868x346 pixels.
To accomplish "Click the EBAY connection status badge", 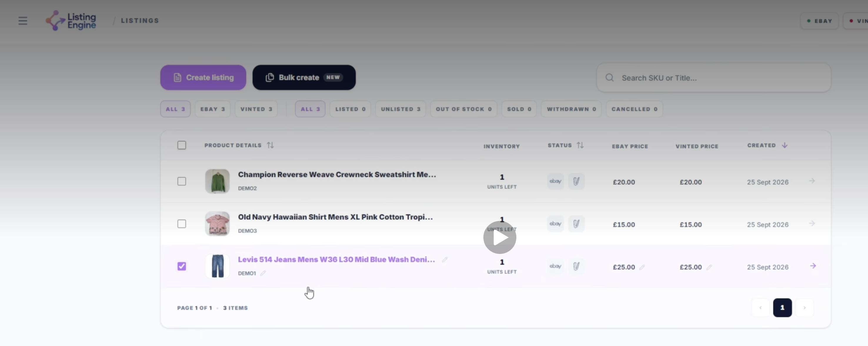I will click(x=819, y=21).
